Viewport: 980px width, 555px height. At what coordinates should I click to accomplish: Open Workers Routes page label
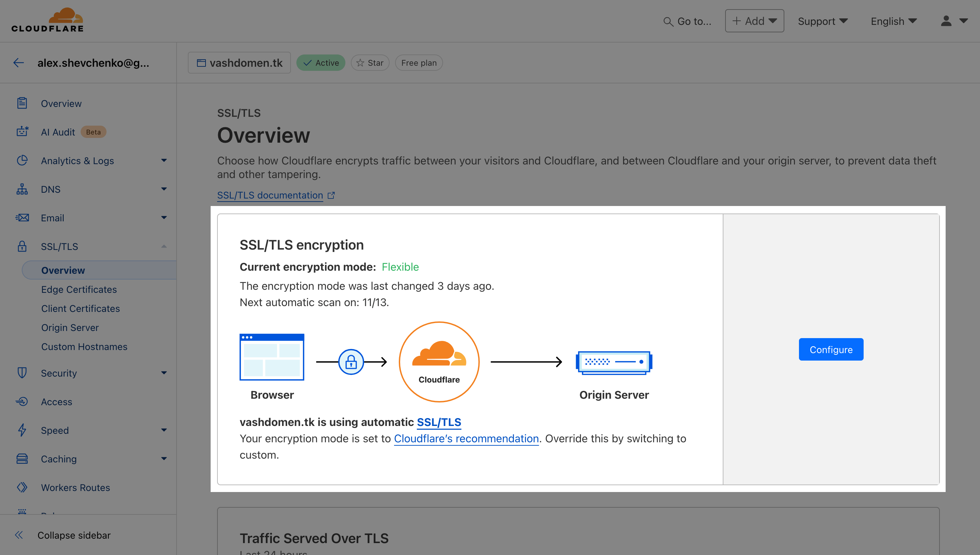(x=76, y=488)
